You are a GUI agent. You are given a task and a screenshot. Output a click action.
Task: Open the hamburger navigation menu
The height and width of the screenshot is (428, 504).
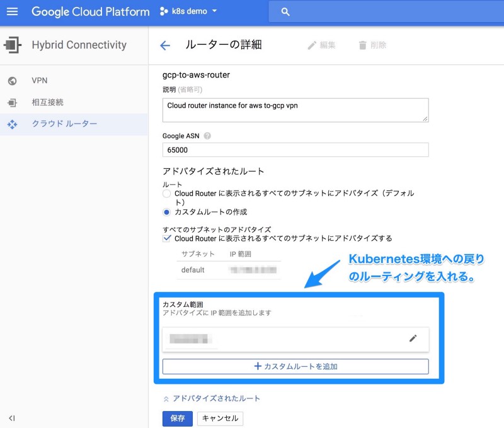[x=12, y=11]
